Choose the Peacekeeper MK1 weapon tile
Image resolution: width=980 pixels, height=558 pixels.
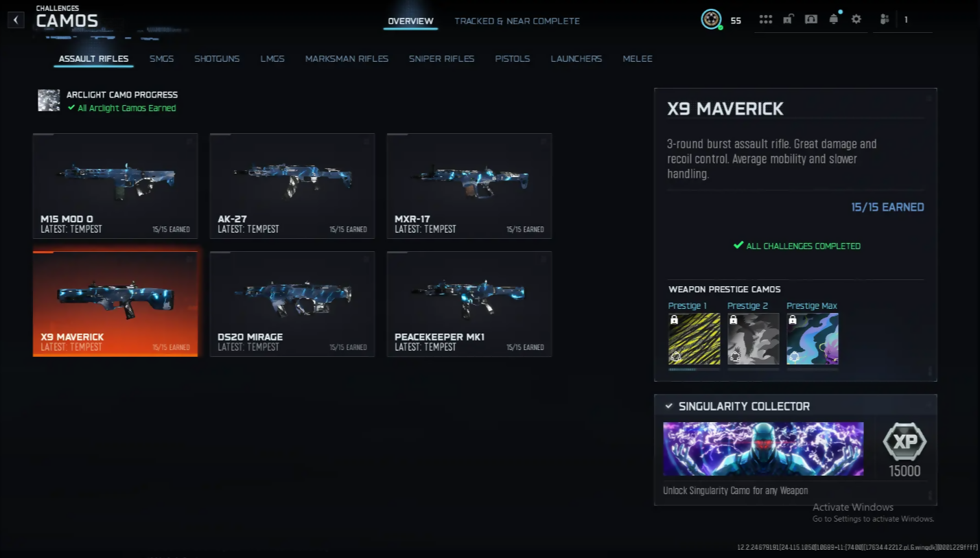point(469,303)
